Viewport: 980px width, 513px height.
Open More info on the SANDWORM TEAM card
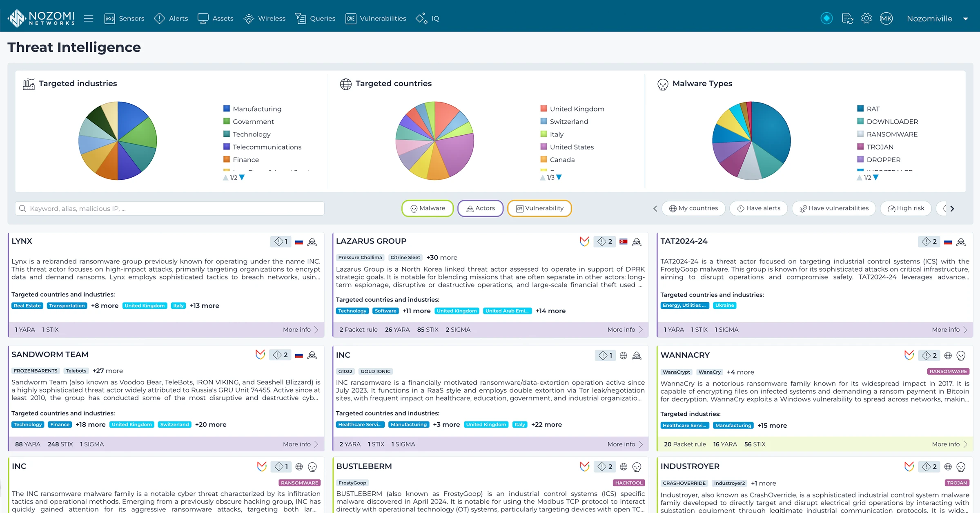[301, 444]
